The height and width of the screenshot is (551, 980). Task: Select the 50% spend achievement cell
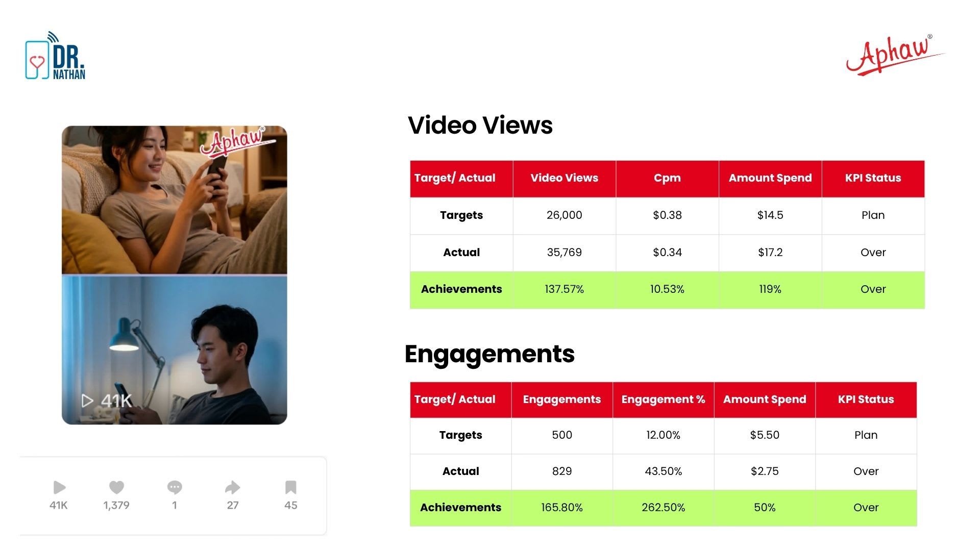tap(765, 508)
